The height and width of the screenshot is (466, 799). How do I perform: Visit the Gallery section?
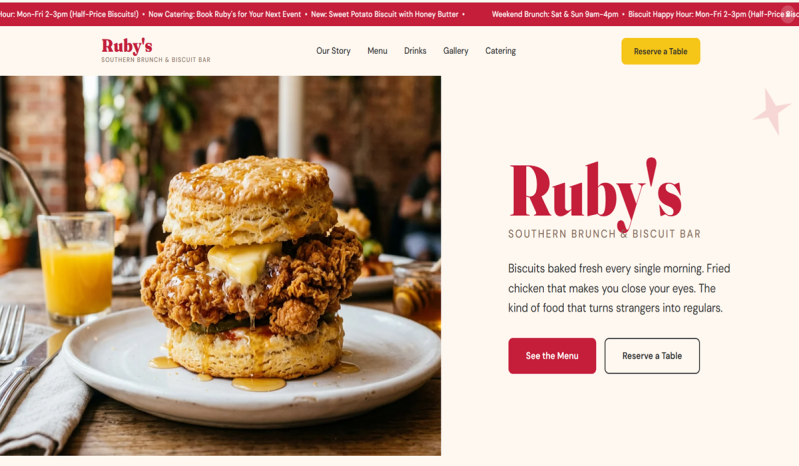[456, 51]
